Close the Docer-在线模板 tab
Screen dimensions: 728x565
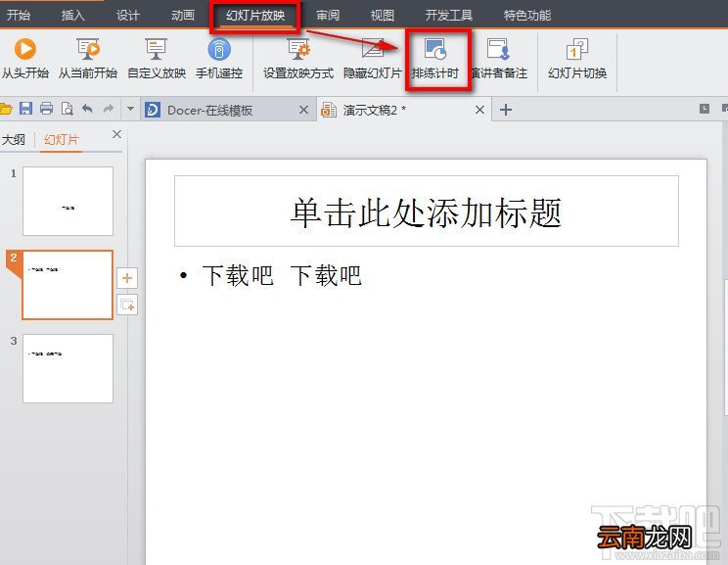(x=303, y=110)
